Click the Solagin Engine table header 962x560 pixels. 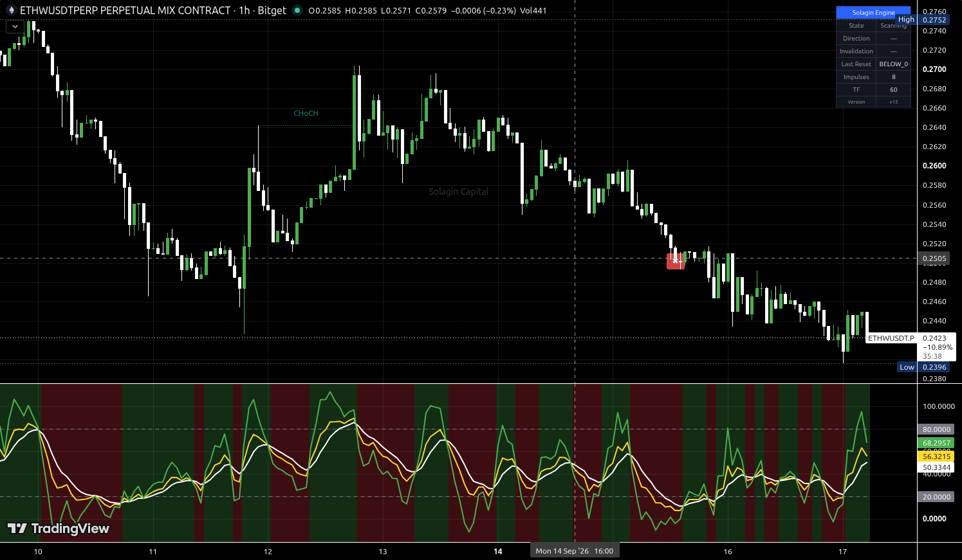tap(873, 12)
